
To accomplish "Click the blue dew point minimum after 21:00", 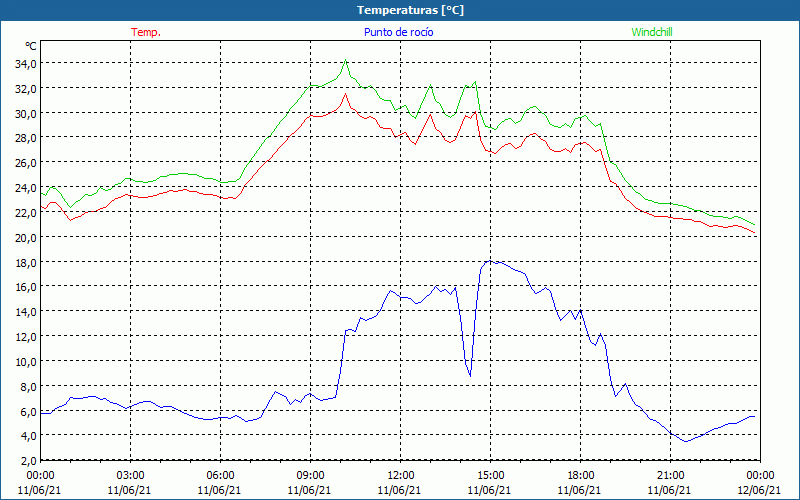I will (x=686, y=441).
